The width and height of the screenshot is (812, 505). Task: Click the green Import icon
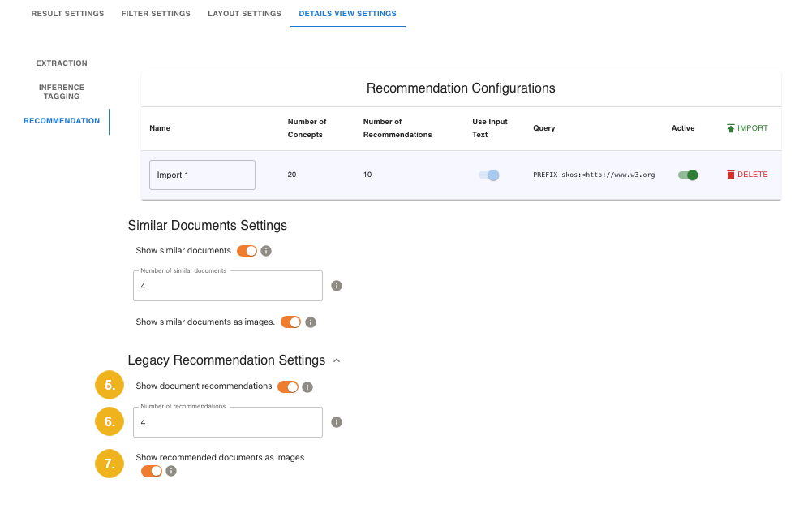(x=731, y=128)
